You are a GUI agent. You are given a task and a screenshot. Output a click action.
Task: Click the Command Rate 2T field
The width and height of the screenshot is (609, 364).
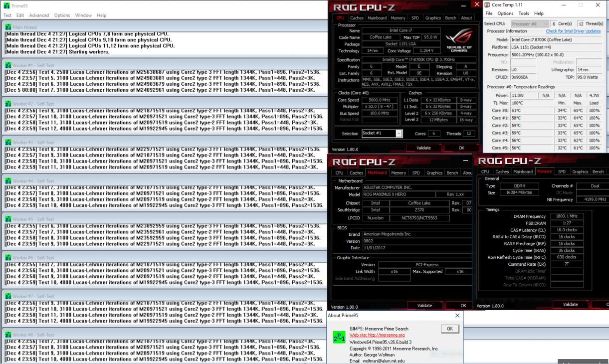(x=566, y=264)
